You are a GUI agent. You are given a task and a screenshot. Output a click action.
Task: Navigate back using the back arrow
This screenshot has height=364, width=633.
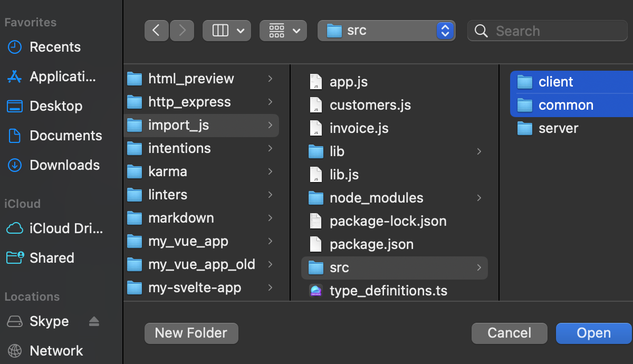click(x=157, y=30)
